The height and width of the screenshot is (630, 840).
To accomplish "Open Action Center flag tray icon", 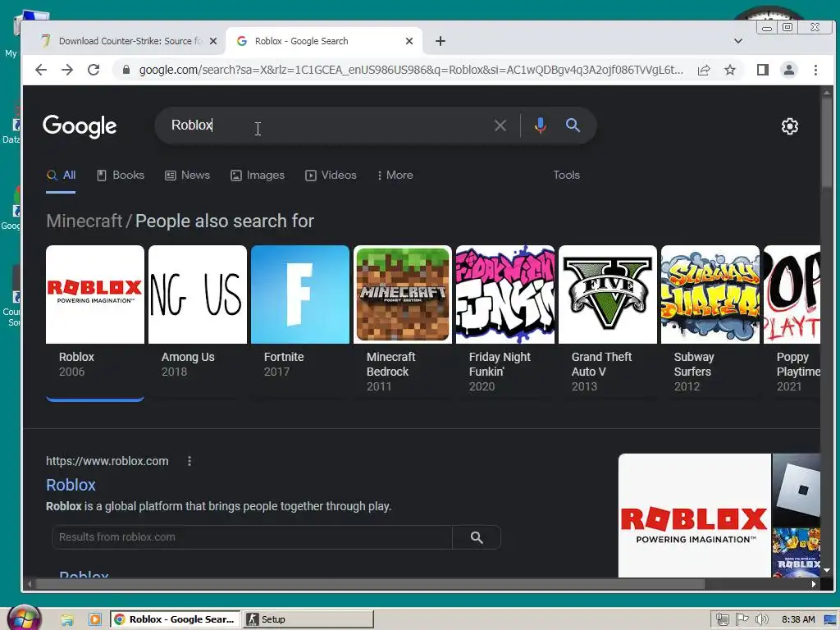I will tap(742, 620).
